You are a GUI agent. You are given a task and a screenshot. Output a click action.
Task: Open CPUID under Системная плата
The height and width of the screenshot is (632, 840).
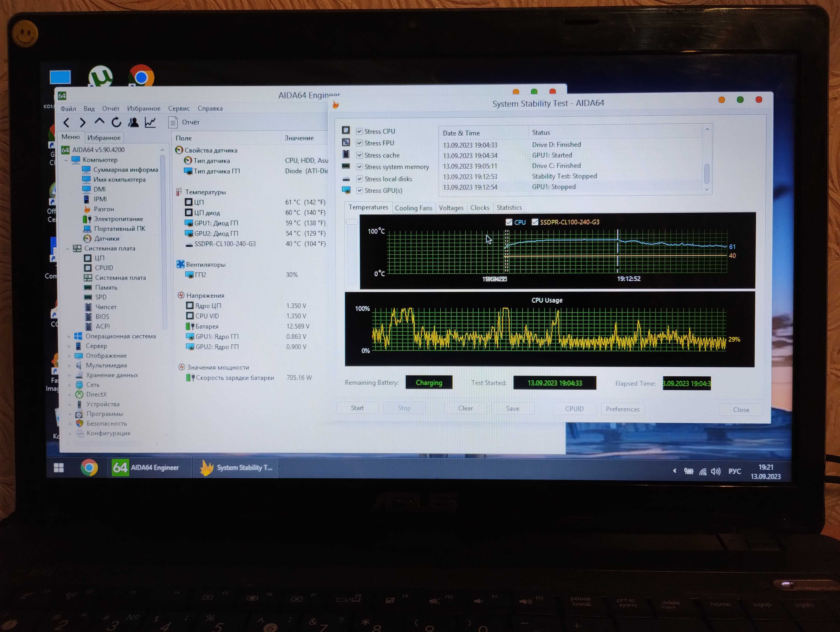[x=99, y=268]
